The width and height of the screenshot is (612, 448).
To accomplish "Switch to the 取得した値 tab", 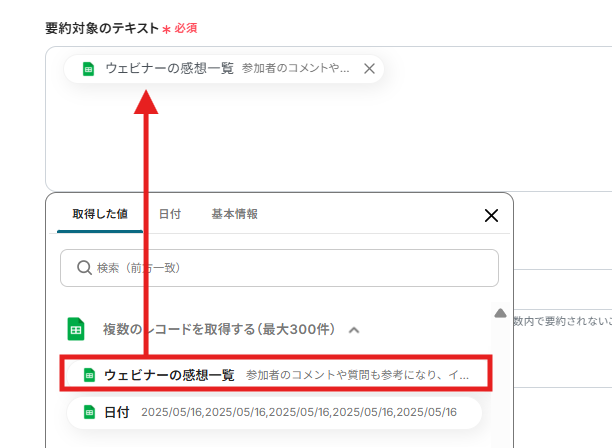I will [100, 214].
